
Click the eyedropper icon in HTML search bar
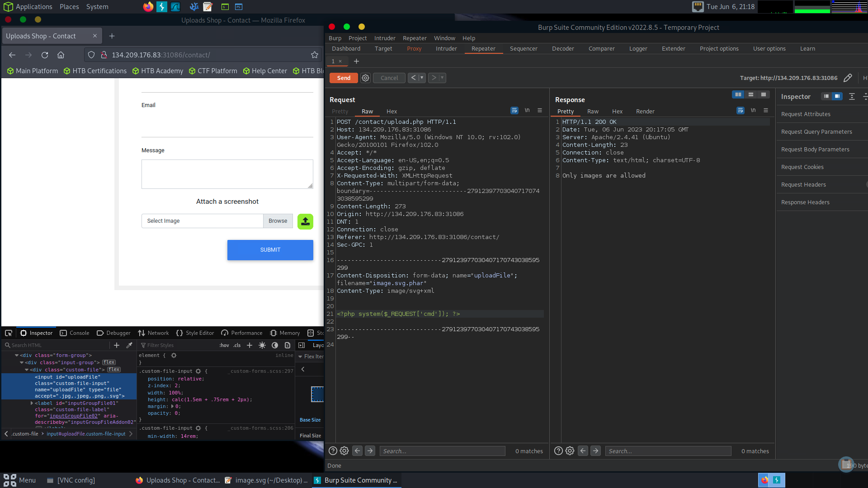129,345
